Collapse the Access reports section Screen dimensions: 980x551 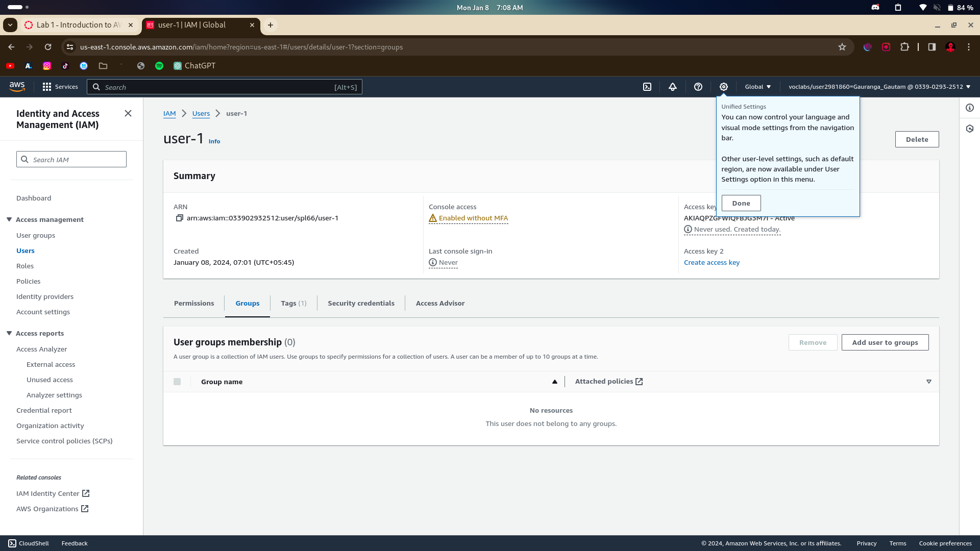click(9, 333)
